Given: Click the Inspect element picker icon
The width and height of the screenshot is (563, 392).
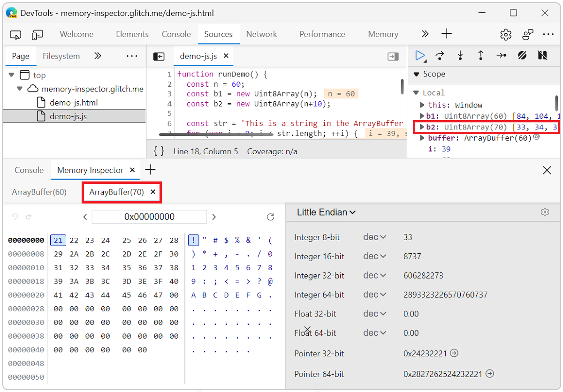Looking at the screenshot, I should (15, 34).
